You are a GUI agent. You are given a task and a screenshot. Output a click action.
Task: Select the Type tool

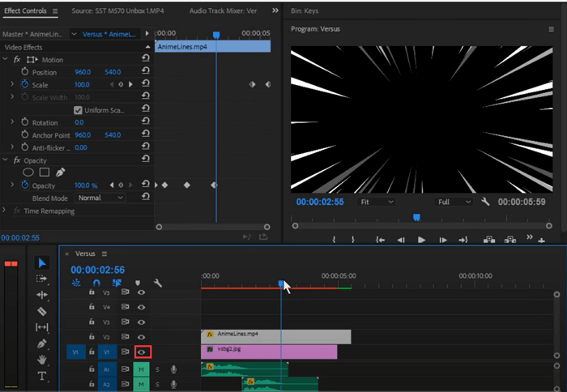[42, 376]
